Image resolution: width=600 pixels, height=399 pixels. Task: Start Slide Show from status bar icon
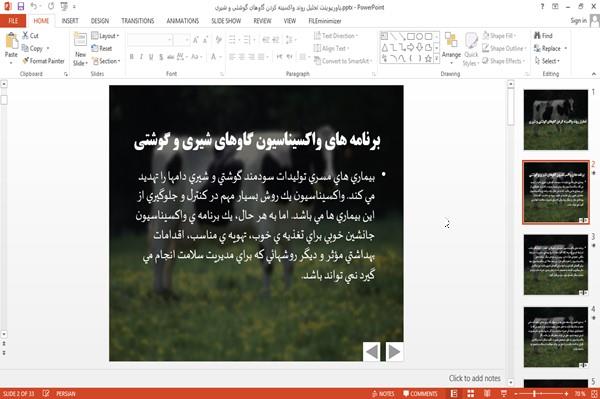[504, 394]
